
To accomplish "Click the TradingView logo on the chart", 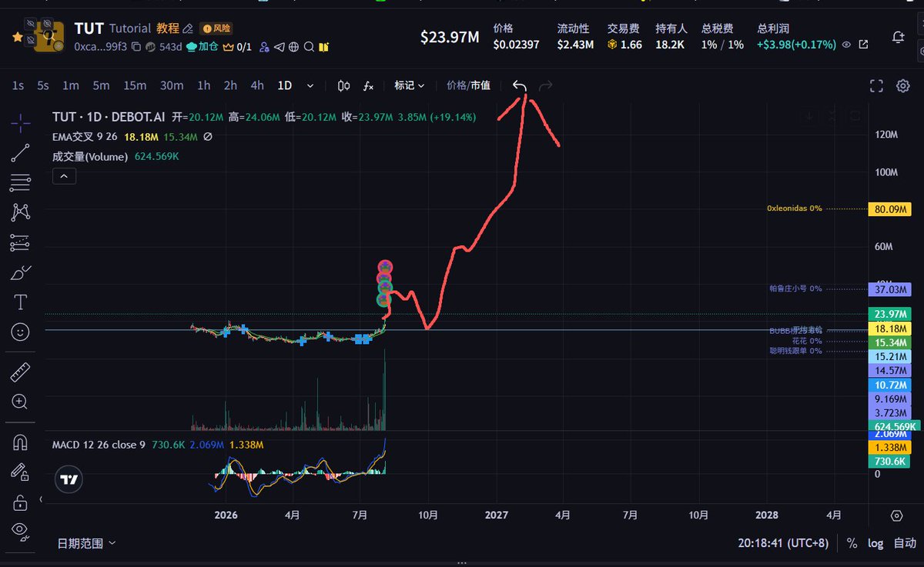I will [69, 479].
